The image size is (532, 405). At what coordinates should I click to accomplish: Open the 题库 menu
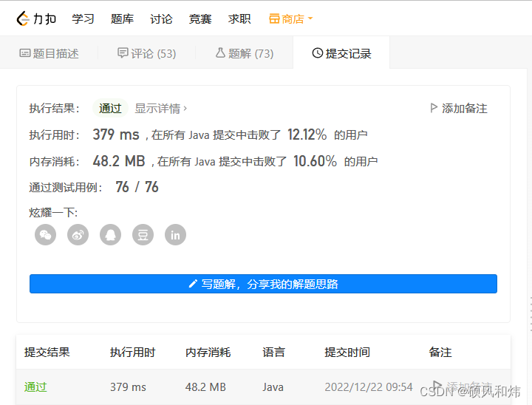click(x=122, y=19)
